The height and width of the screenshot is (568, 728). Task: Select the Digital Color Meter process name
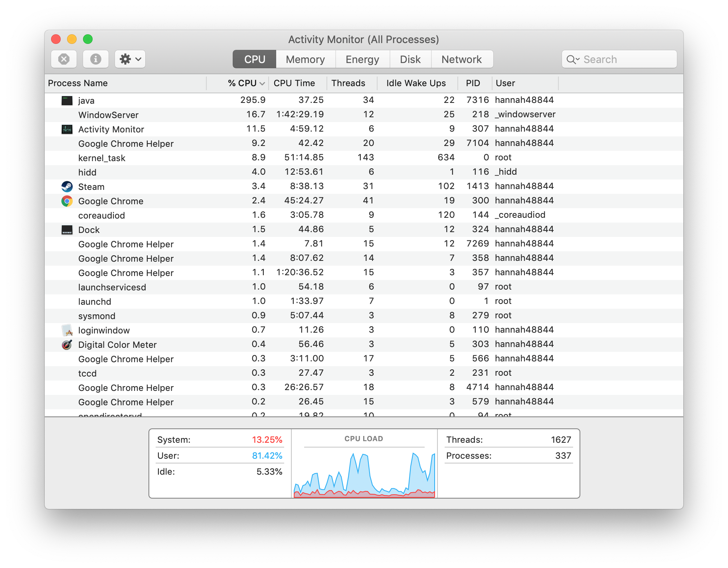[x=117, y=345]
